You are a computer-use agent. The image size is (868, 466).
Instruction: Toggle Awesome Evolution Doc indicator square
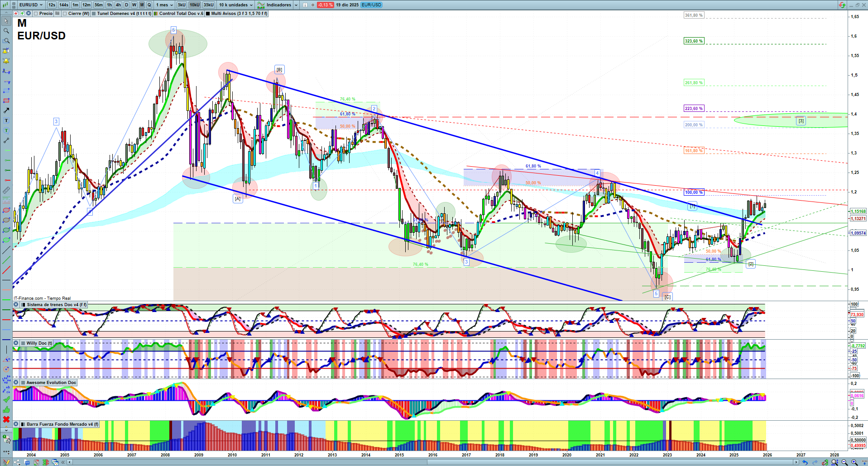pyautogui.click(x=23, y=383)
